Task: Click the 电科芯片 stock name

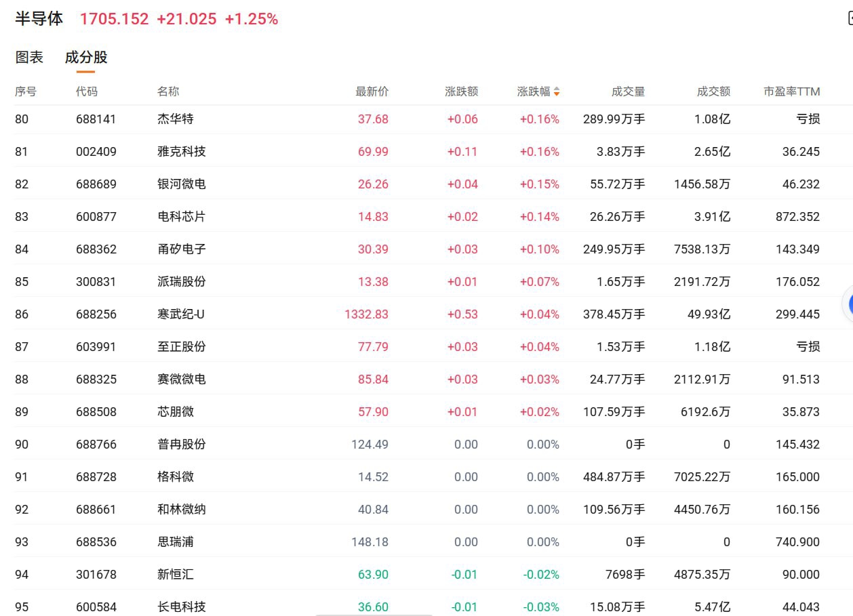Action: click(181, 217)
